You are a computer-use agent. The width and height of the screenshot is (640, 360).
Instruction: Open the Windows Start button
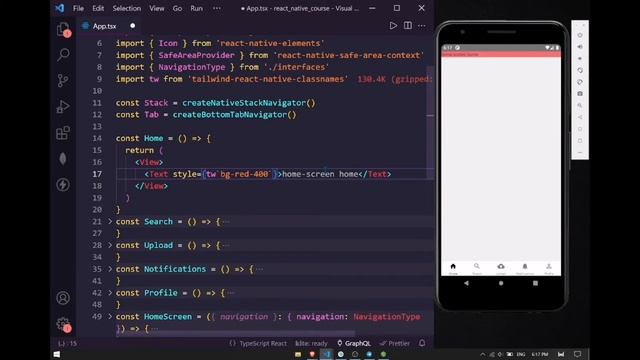(x=57, y=354)
